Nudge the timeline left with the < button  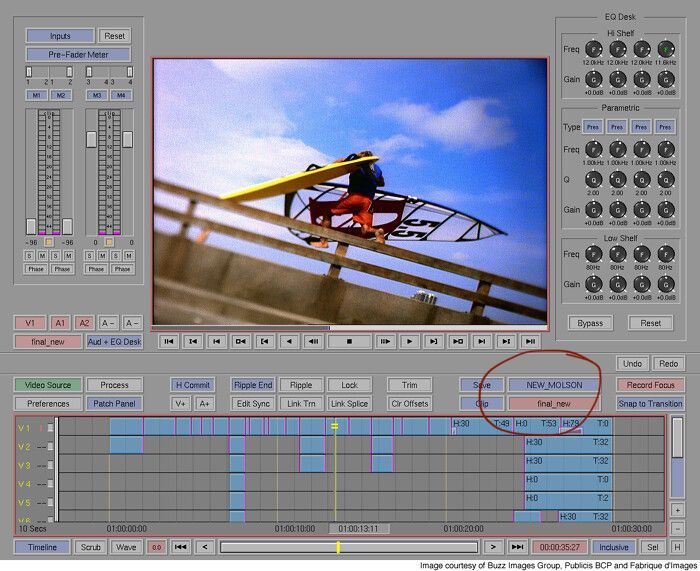pyautogui.click(x=204, y=547)
